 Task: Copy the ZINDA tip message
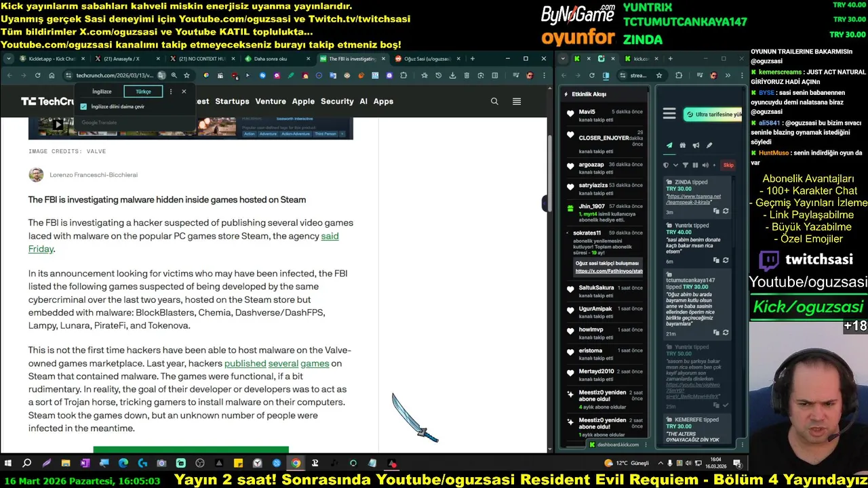(716, 211)
